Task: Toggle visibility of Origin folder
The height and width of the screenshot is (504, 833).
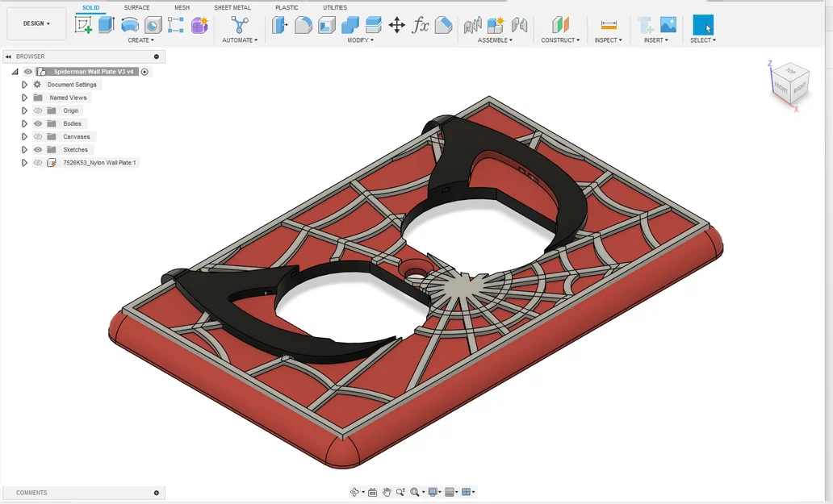Action: point(38,111)
